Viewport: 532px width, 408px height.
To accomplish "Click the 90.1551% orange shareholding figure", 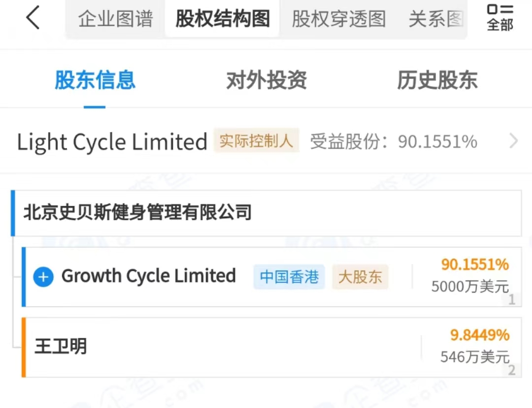I will (x=475, y=265).
